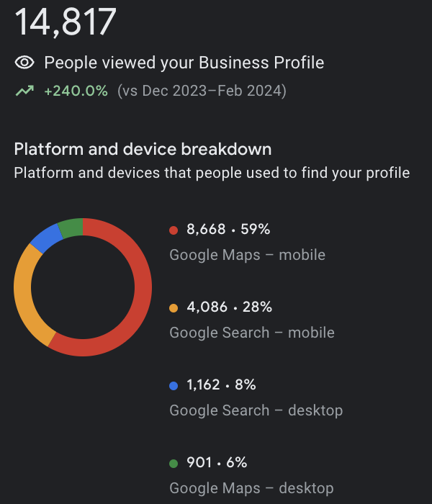Click the eye icon beside profile views
The image size is (432, 504).
(24, 63)
